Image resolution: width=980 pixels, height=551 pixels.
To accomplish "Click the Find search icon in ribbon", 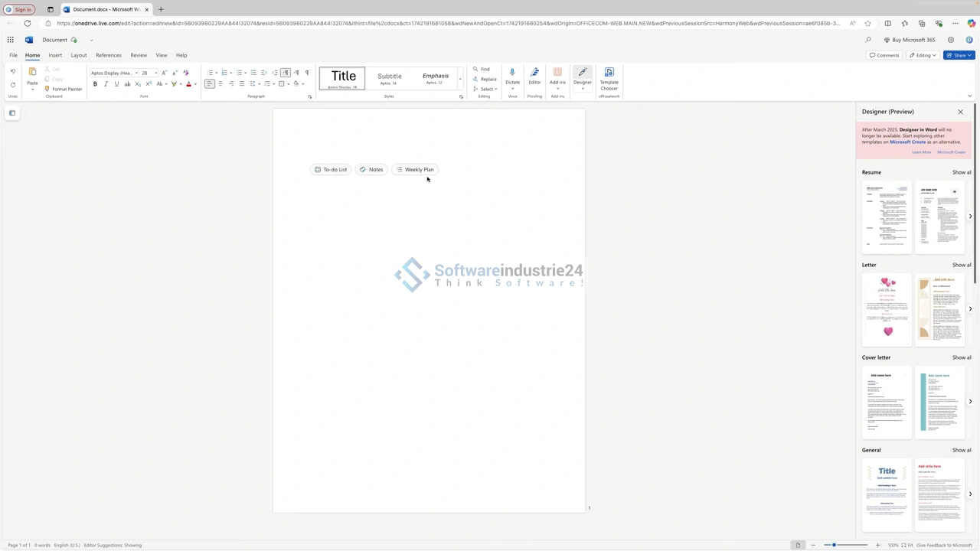I will click(475, 69).
